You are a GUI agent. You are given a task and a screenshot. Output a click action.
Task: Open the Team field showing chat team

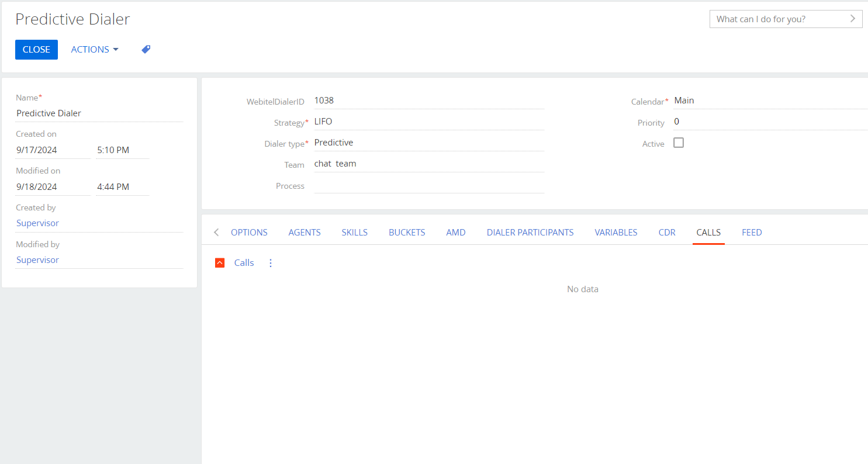click(x=428, y=164)
